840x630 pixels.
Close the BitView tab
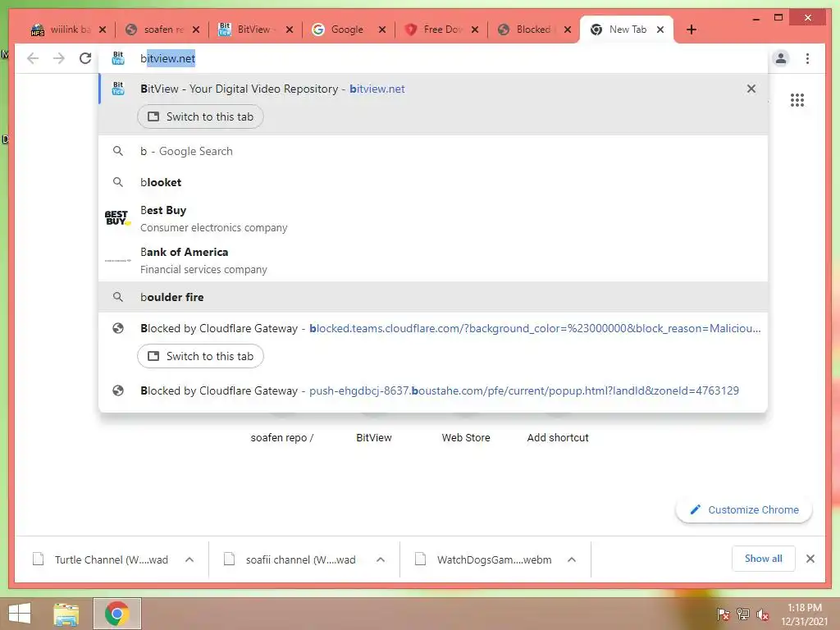tap(290, 30)
